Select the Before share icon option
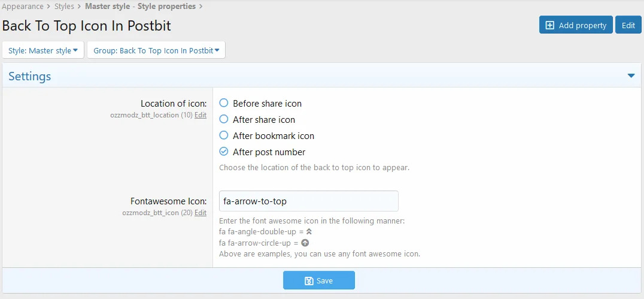Screen dimensions: 644x299 point(224,103)
